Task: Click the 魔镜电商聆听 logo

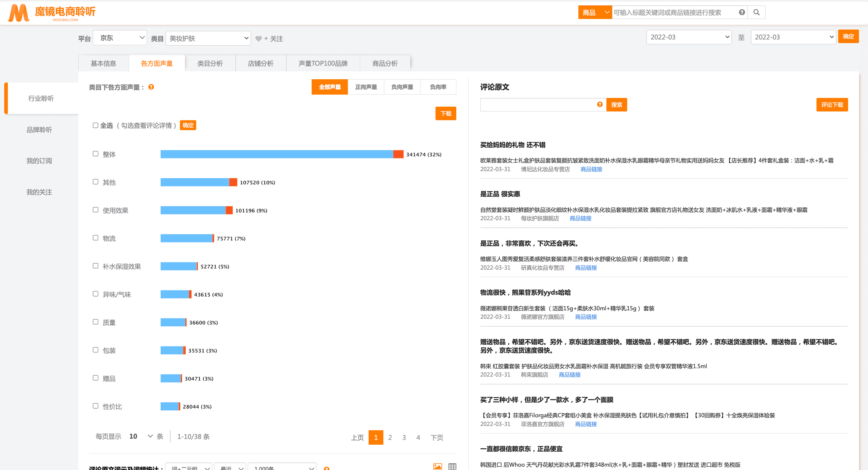Action: click(52, 13)
